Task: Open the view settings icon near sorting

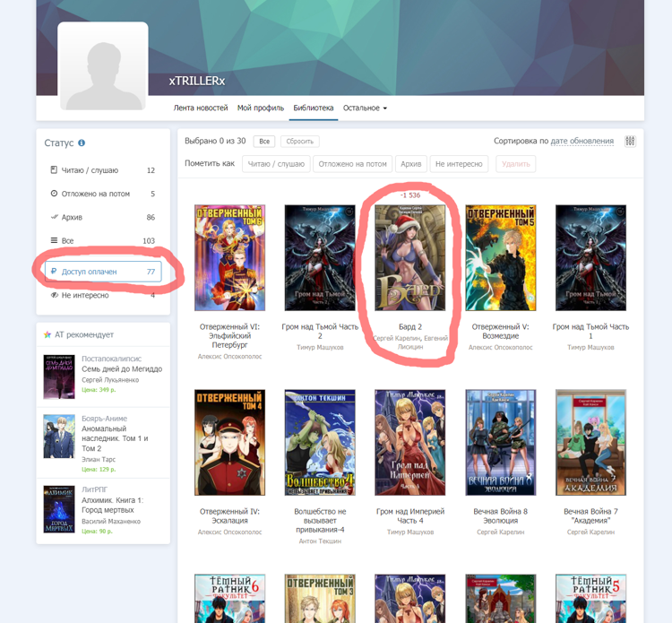Action: coord(630,142)
